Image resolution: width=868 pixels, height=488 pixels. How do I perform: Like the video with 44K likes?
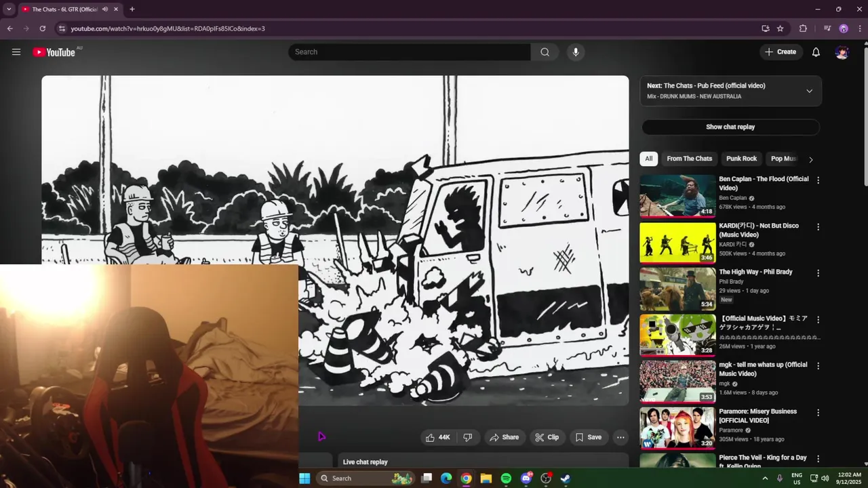pyautogui.click(x=437, y=437)
